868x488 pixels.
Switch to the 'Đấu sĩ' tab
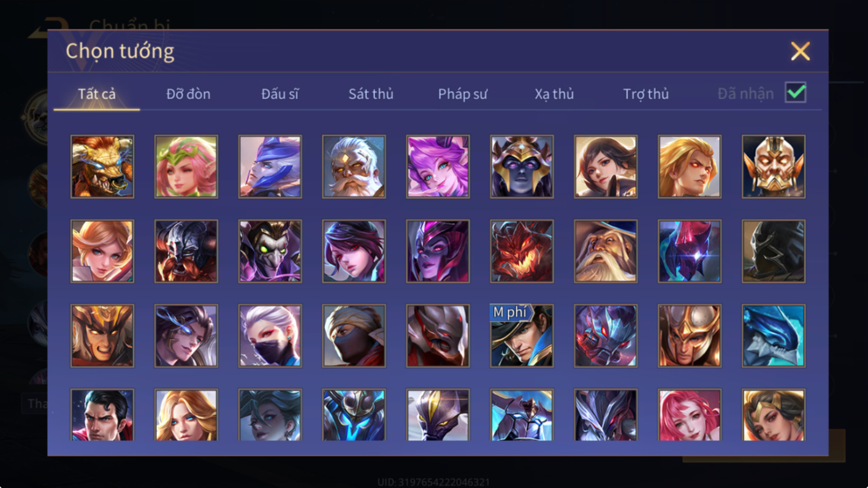pos(280,94)
